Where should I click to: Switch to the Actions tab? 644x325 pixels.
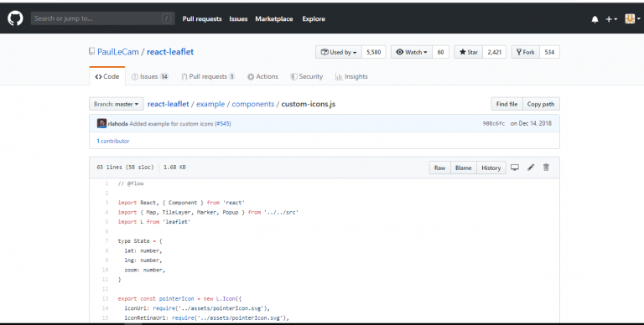pos(262,76)
